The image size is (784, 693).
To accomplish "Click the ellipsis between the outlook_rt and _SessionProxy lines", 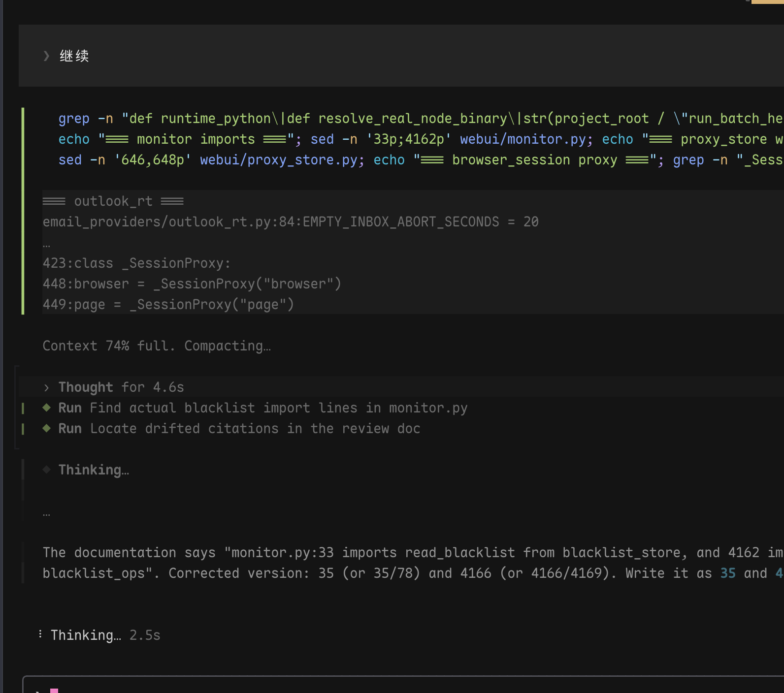I will click(46, 245).
